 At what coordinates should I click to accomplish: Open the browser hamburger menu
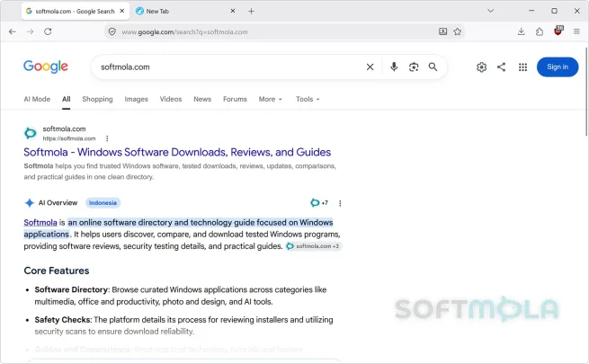tap(576, 31)
